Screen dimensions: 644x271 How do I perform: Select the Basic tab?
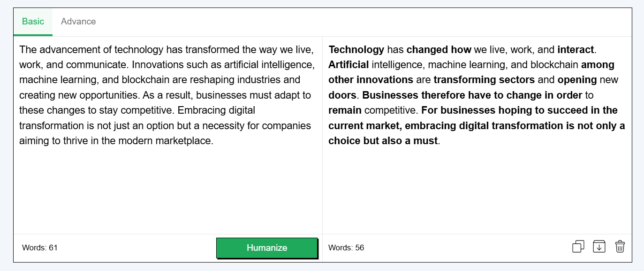coord(33,22)
